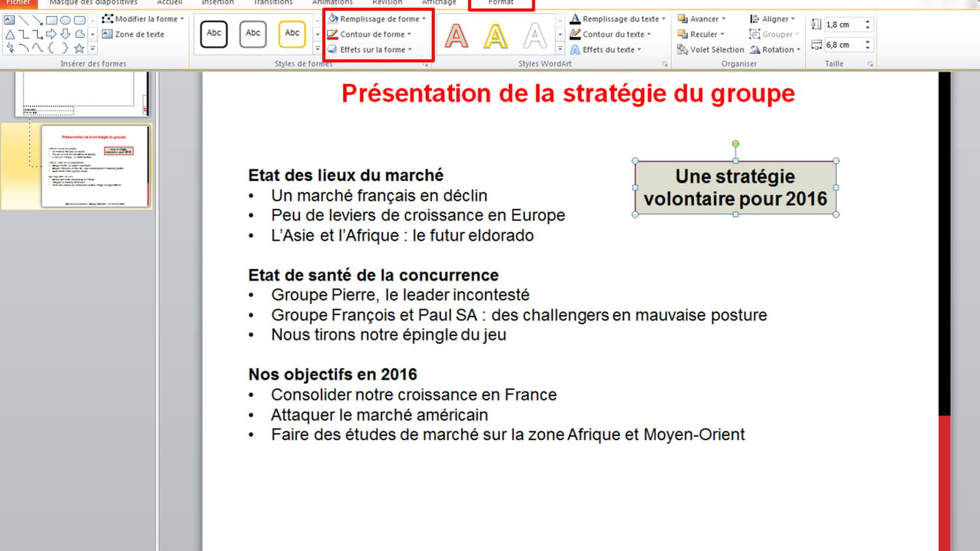This screenshot has height=551, width=980.
Task: Open the Reculer dropdown
Action: (x=701, y=34)
